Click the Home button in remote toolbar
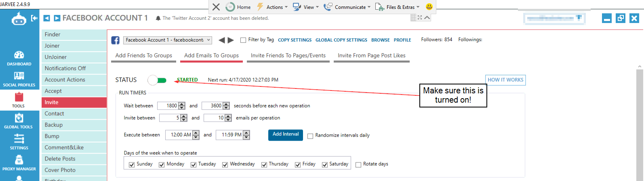 click(x=238, y=7)
